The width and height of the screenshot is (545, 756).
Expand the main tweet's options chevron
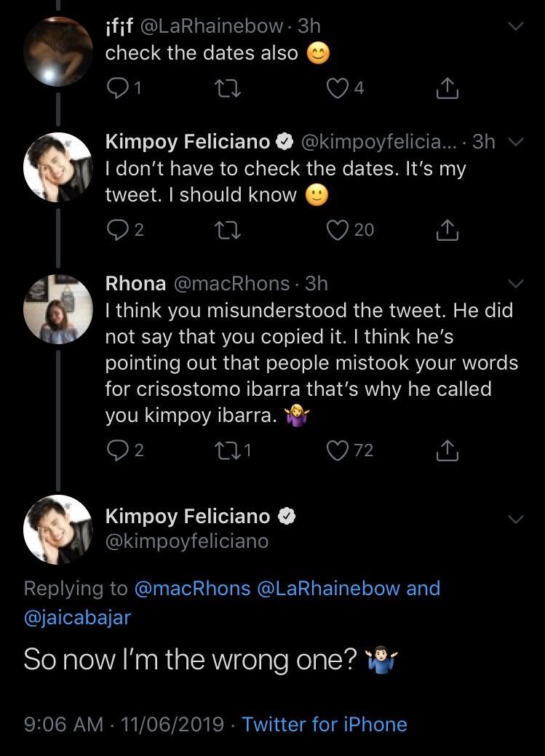click(x=515, y=520)
